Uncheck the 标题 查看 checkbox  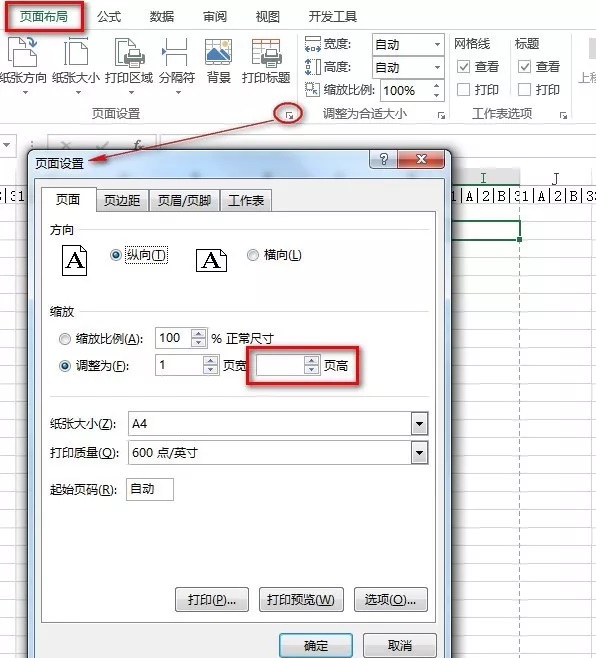click(524, 66)
